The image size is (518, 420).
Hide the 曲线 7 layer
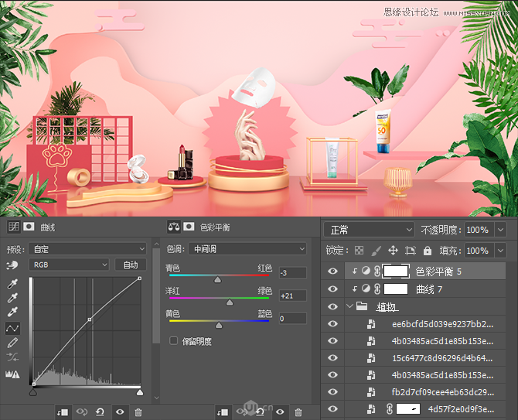pyautogui.click(x=333, y=289)
